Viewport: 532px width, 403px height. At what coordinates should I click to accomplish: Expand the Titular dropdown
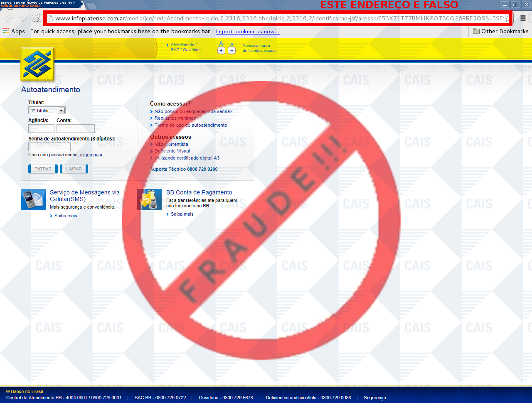click(61, 111)
